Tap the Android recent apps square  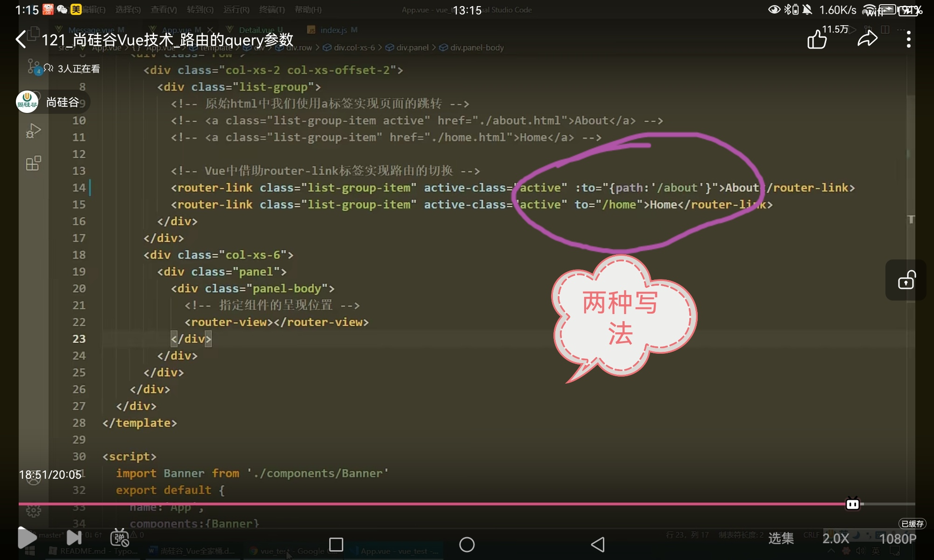point(336,544)
